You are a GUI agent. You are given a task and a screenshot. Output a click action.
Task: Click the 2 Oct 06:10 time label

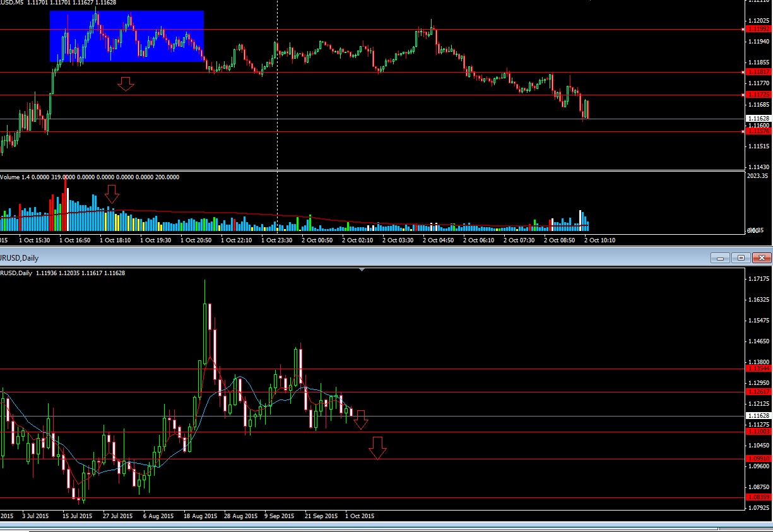(x=479, y=240)
